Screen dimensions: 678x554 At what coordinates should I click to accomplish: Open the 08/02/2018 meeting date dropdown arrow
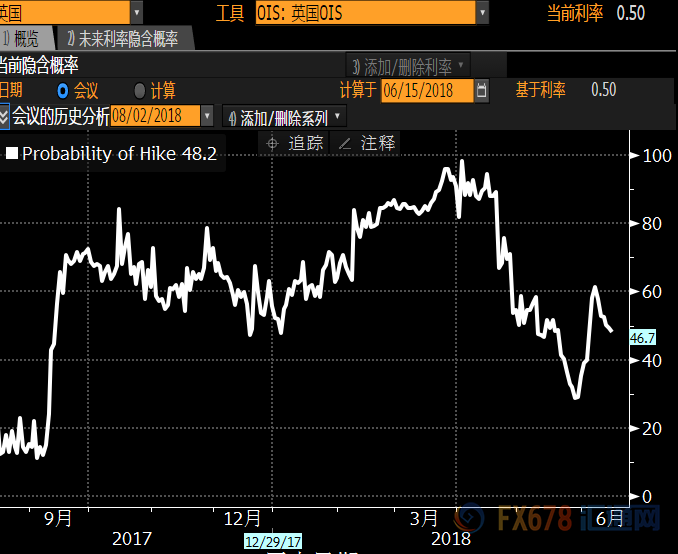[208, 116]
